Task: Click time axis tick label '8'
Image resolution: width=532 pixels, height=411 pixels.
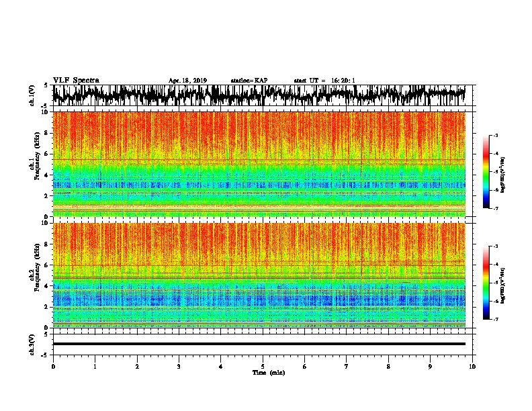Action: pyautogui.click(x=388, y=367)
